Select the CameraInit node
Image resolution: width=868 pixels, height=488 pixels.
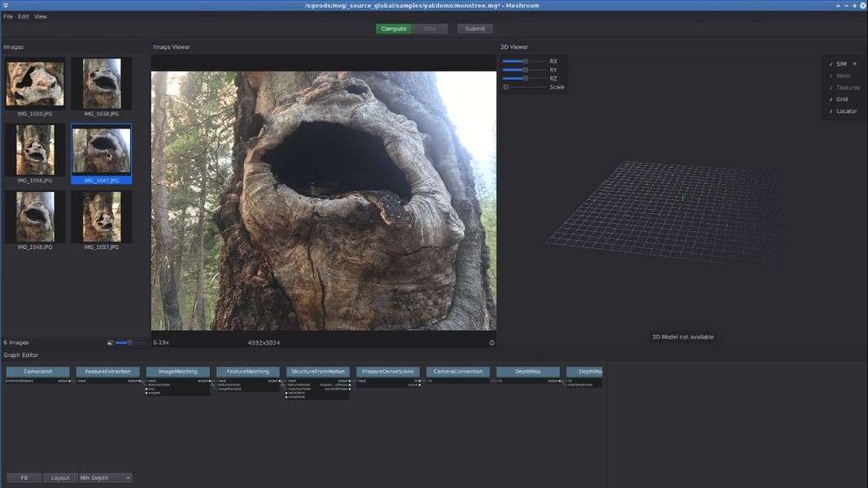pos(38,372)
